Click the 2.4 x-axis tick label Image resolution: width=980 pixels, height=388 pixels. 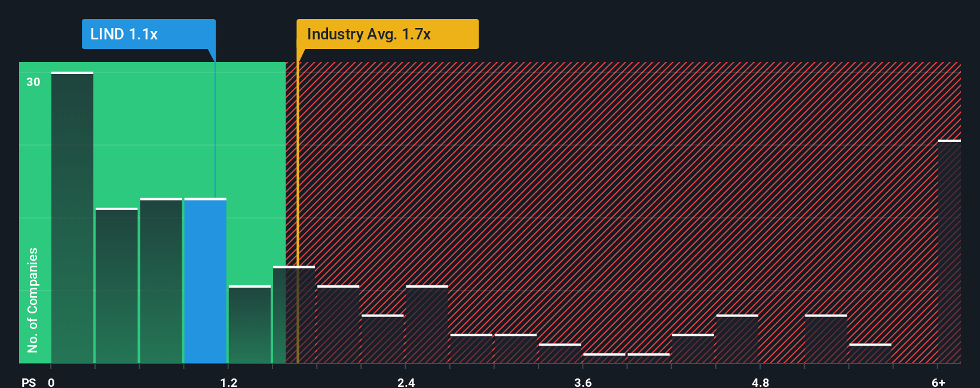point(406,382)
